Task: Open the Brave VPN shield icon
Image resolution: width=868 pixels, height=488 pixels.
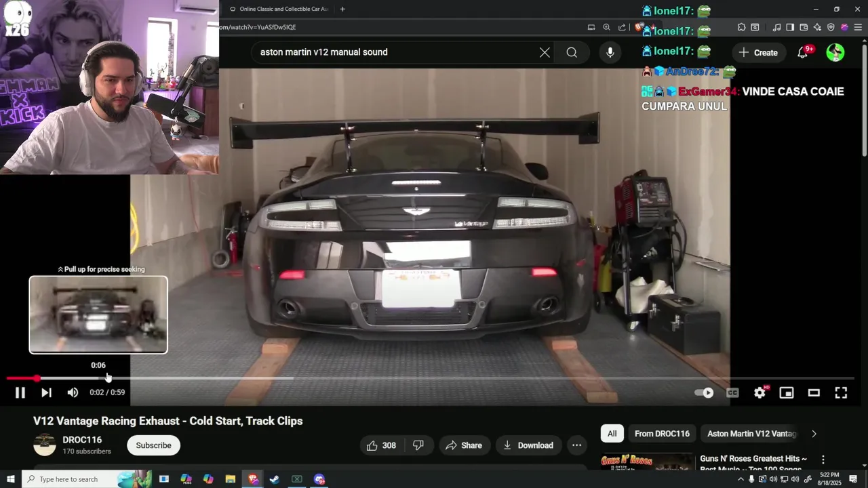Action: pyautogui.click(x=831, y=27)
